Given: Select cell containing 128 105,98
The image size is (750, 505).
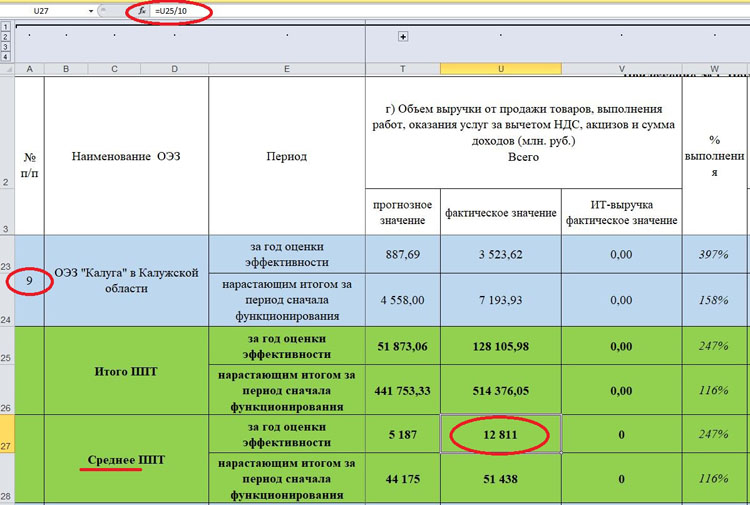Looking at the screenshot, I should (500, 346).
